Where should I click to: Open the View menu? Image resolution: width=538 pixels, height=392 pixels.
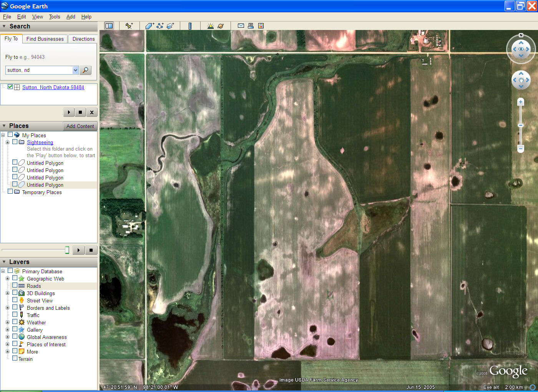[38, 17]
